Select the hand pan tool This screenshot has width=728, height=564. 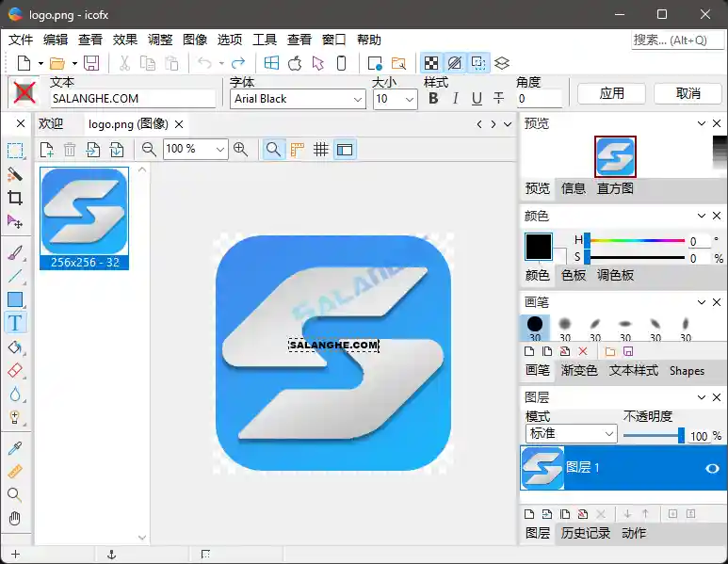point(15,519)
